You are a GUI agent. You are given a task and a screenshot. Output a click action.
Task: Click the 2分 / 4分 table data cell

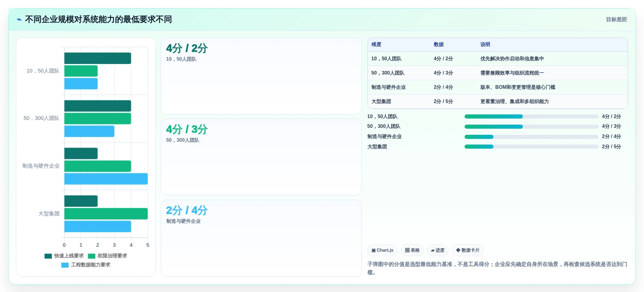click(443, 88)
